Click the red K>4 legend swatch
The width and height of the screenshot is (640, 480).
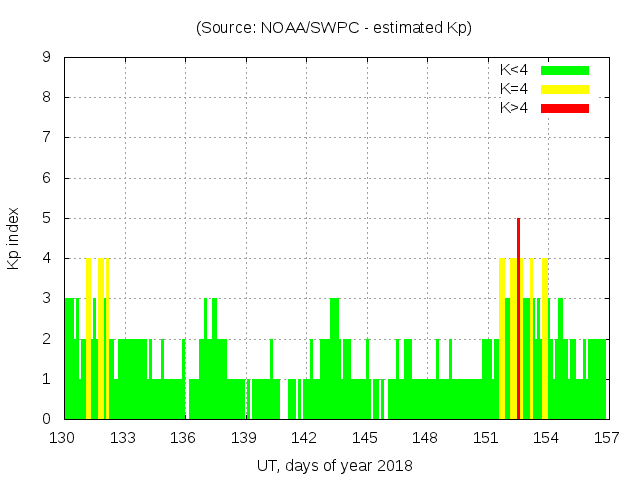[x=565, y=107]
